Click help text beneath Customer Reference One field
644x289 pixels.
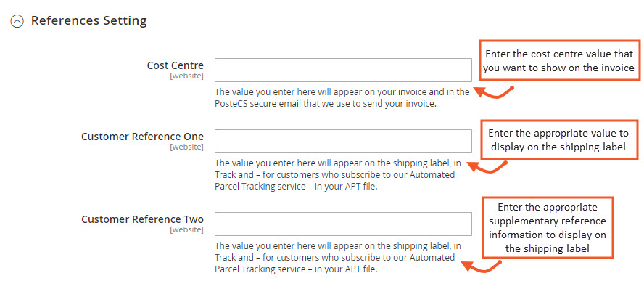pos(338,175)
